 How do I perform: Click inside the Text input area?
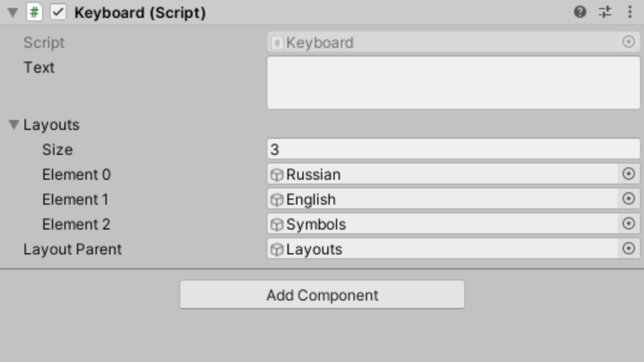point(453,82)
